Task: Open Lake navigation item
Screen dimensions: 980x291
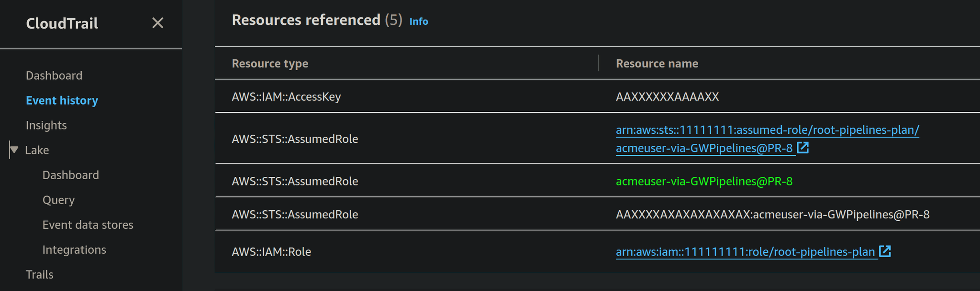Action: click(37, 150)
